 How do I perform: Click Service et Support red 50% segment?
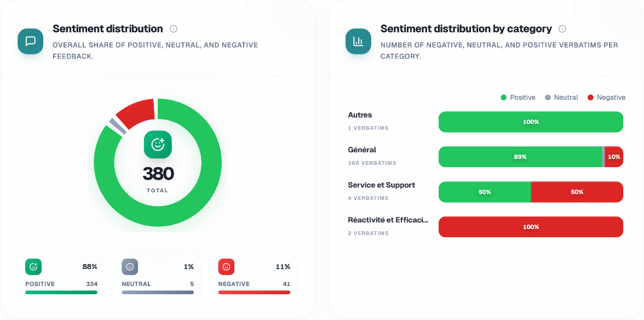coord(577,192)
